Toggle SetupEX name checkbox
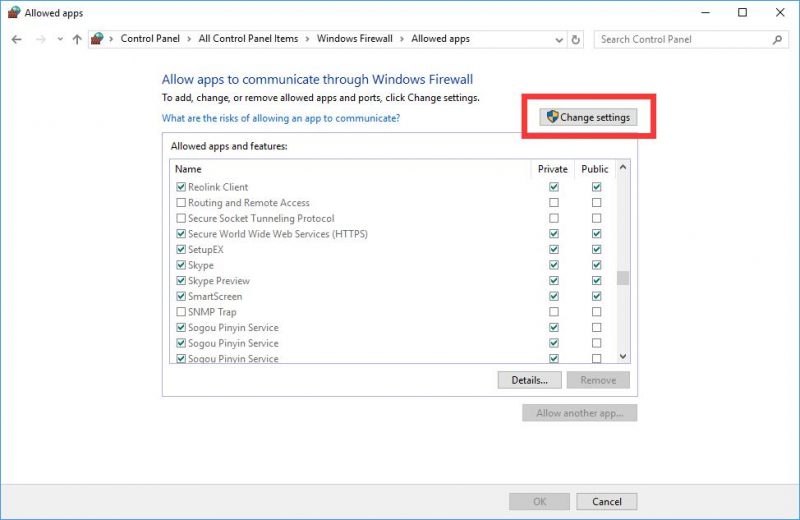The width and height of the screenshot is (800, 520). pyautogui.click(x=181, y=250)
